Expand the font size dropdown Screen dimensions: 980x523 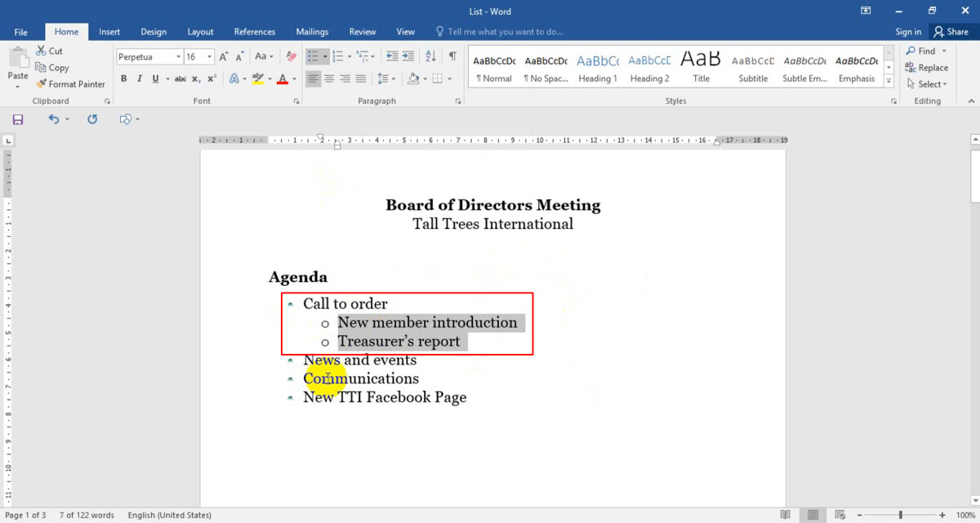(210, 57)
